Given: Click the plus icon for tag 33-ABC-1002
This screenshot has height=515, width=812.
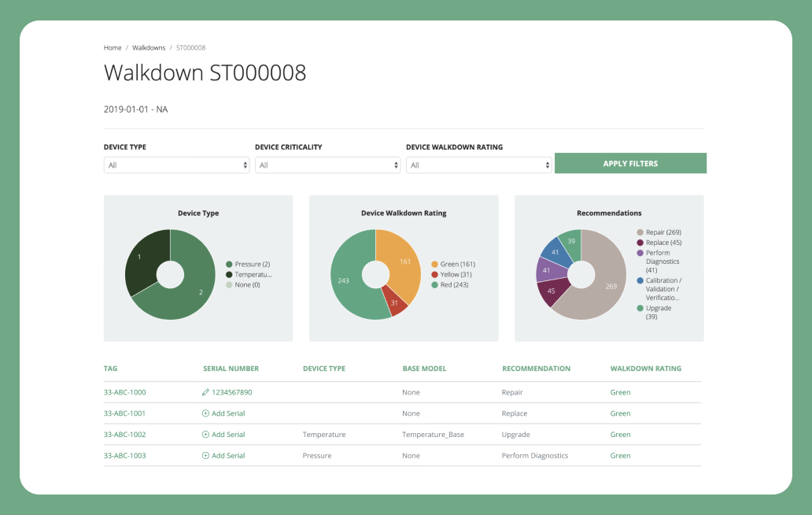Looking at the screenshot, I should coord(205,435).
